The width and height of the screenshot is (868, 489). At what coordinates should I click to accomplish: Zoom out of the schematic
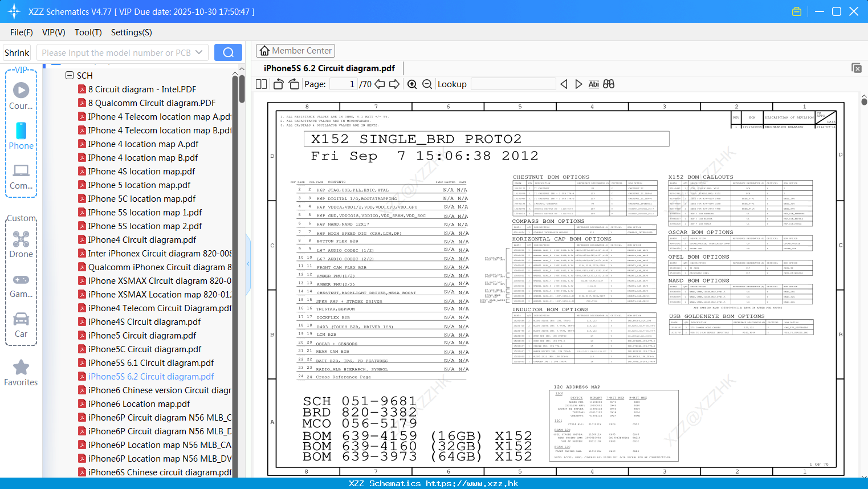click(427, 84)
